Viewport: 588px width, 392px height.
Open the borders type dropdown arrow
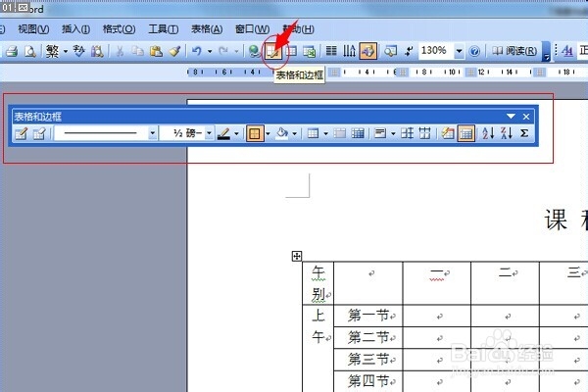(268, 133)
